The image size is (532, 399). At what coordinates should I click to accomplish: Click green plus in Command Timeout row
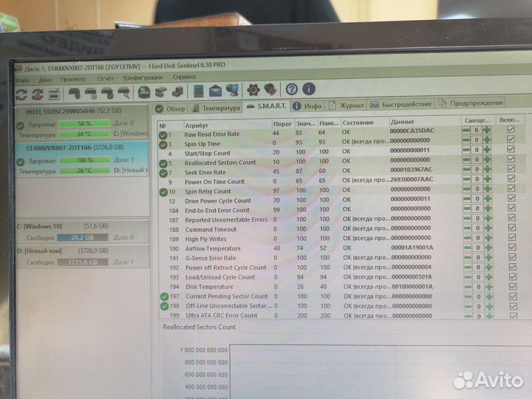point(488,228)
